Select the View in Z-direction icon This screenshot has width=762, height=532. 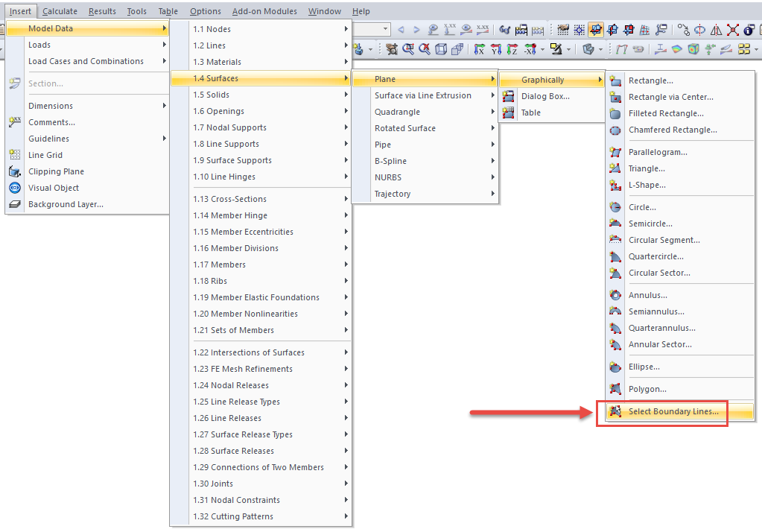point(513,48)
